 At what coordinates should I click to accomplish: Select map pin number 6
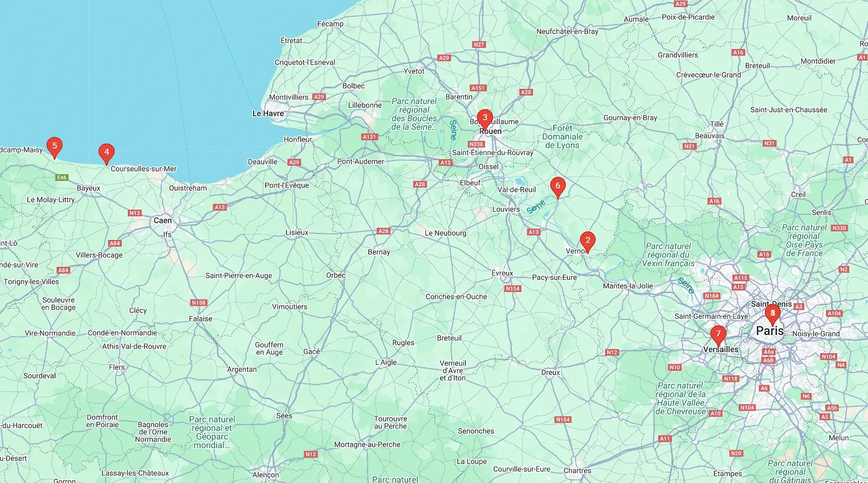point(558,187)
